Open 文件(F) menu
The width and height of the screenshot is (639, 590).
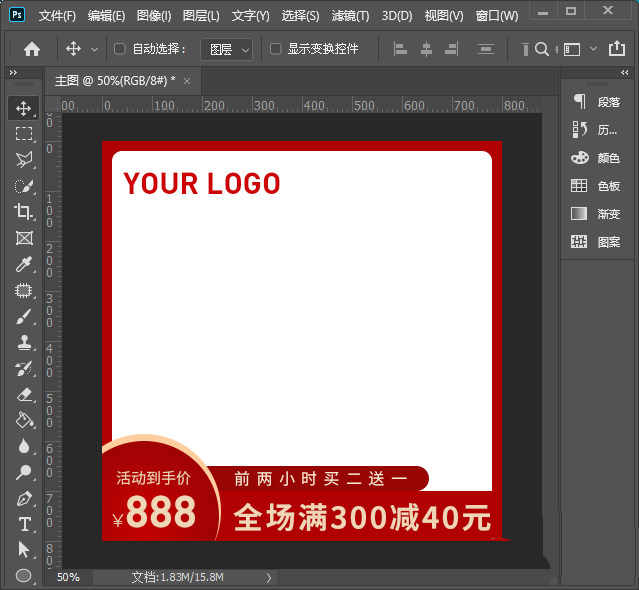pyautogui.click(x=57, y=15)
